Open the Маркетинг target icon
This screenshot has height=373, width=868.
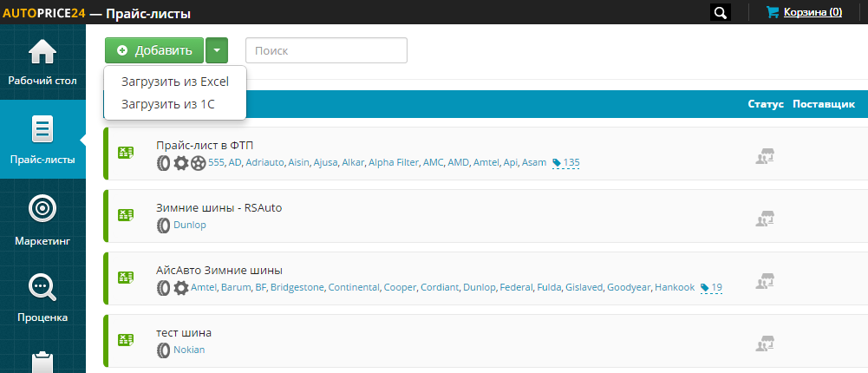pyautogui.click(x=42, y=209)
